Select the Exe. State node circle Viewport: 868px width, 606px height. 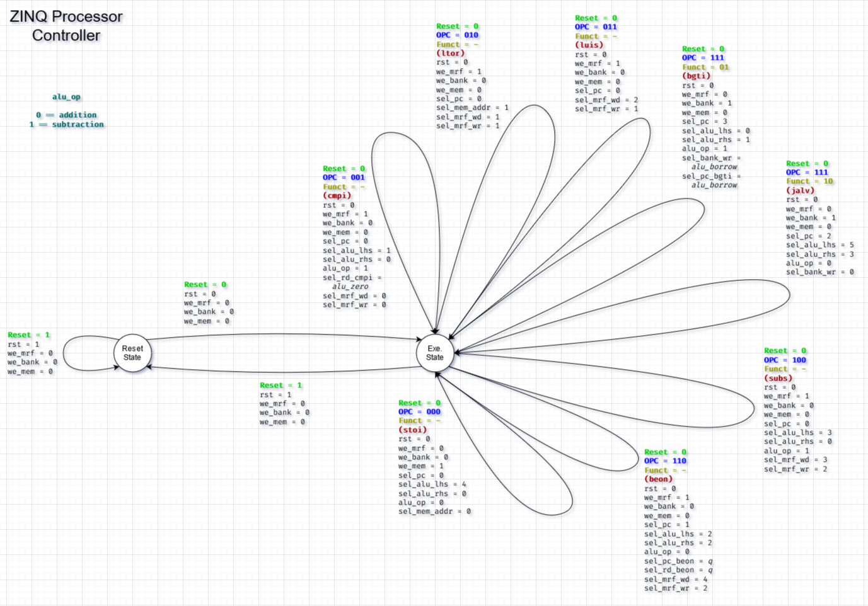[x=435, y=353]
